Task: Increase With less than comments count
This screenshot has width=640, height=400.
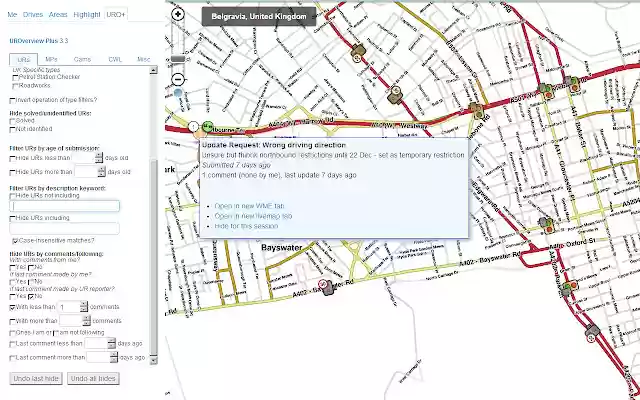Action: coord(84,304)
